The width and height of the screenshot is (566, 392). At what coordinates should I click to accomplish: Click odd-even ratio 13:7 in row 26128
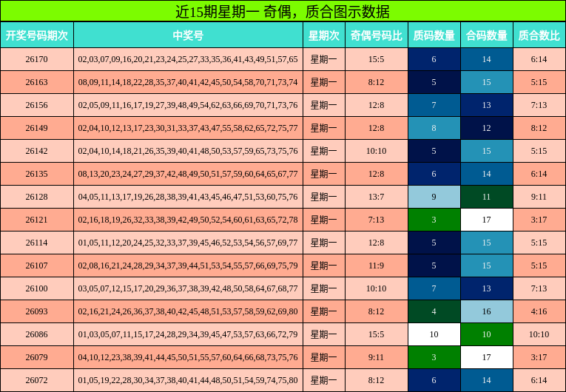tap(377, 197)
